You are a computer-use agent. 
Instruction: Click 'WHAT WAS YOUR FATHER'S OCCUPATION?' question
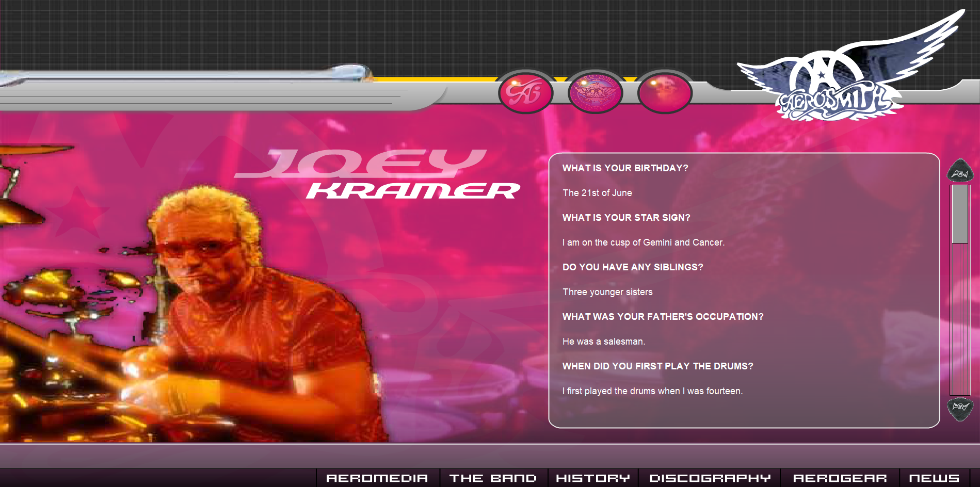(x=663, y=317)
